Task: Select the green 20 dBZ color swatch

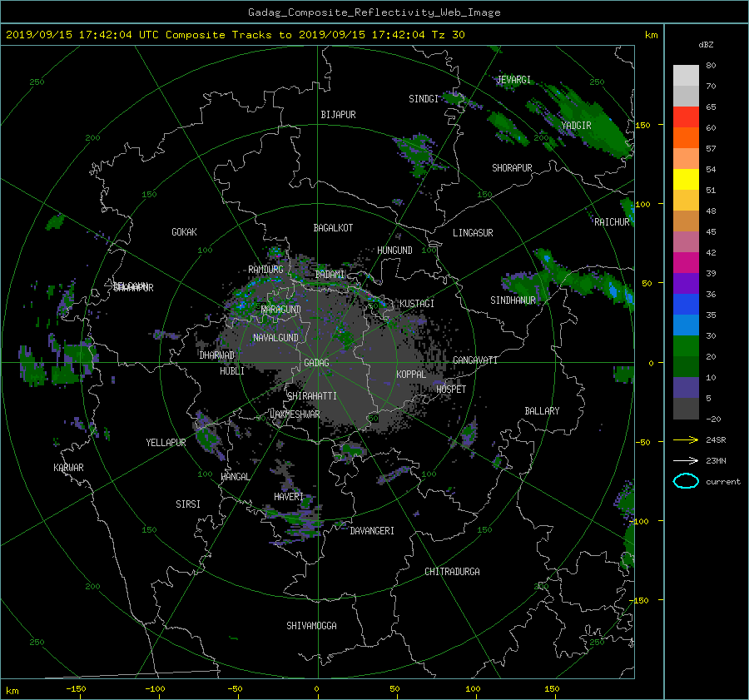Action: coord(686,346)
